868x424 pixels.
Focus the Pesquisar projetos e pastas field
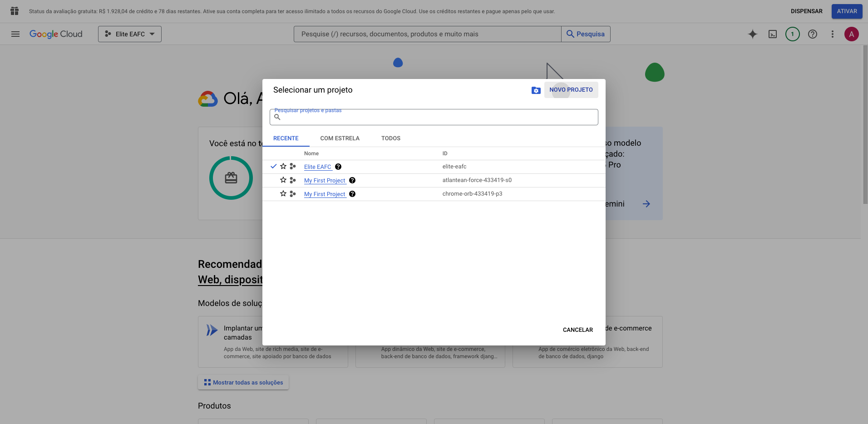pyautogui.click(x=434, y=117)
